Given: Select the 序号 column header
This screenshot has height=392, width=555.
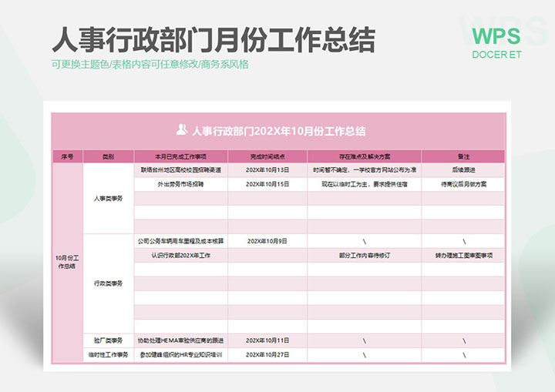Looking at the screenshot, I should point(67,156).
